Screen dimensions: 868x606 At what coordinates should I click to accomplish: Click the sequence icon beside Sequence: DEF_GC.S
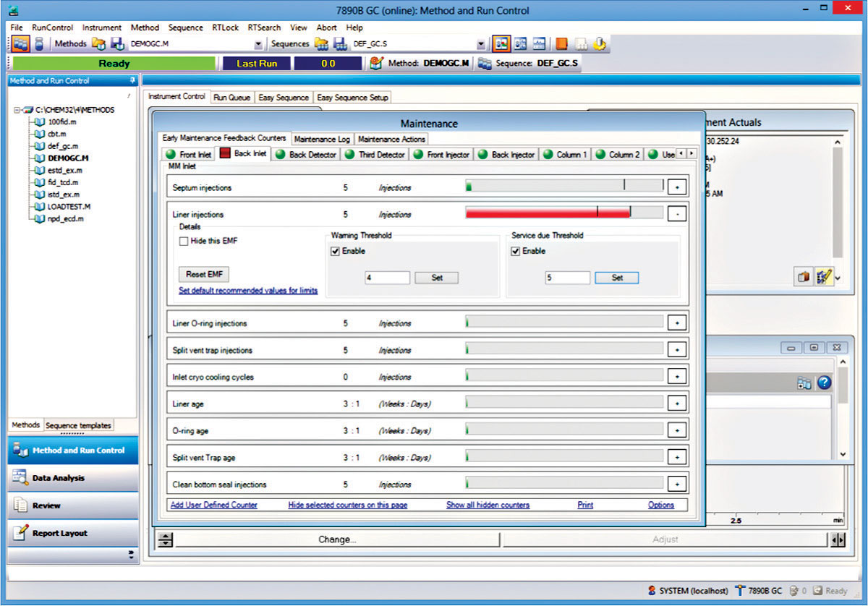click(485, 64)
